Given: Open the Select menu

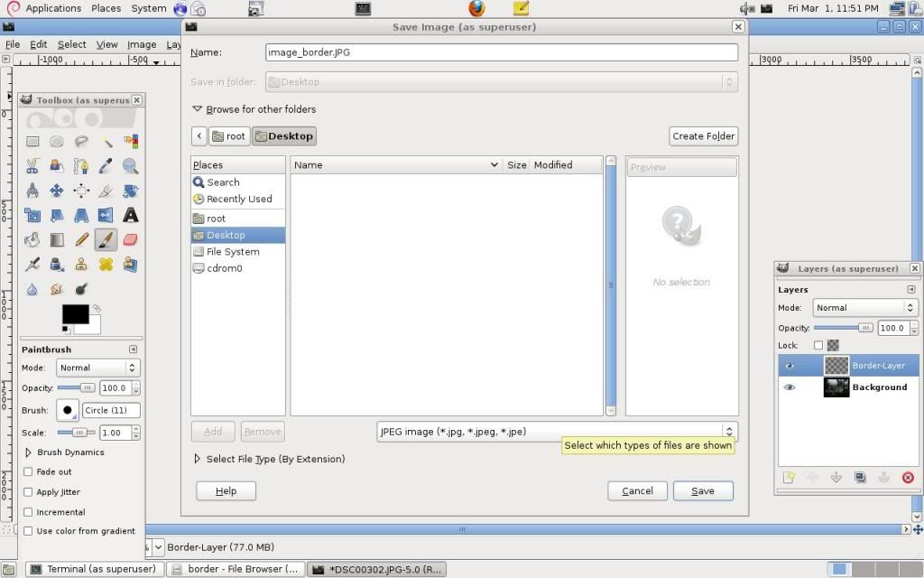Looking at the screenshot, I should (72, 44).
